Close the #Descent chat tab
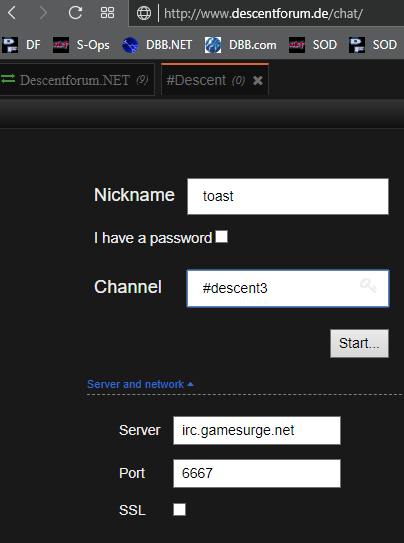 tap(258, 81)
